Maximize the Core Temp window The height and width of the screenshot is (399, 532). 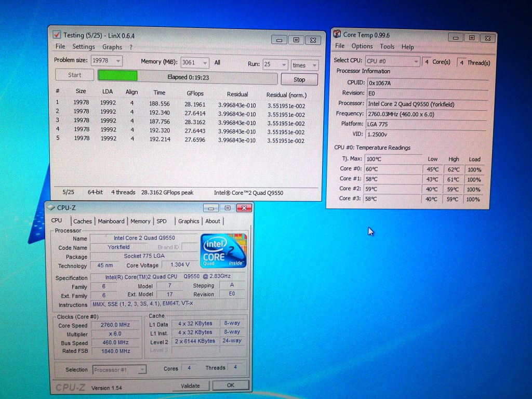click(472, 37)
